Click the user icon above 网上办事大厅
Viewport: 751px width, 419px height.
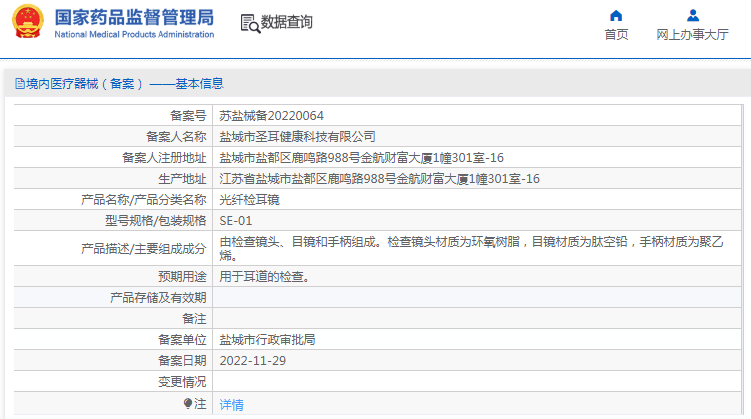click(x=692, y=15)
